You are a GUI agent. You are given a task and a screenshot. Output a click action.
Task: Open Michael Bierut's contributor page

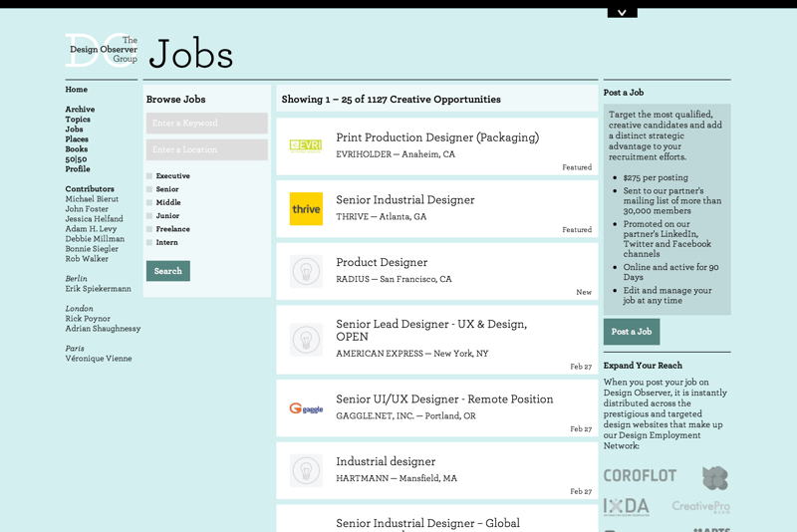92,198
